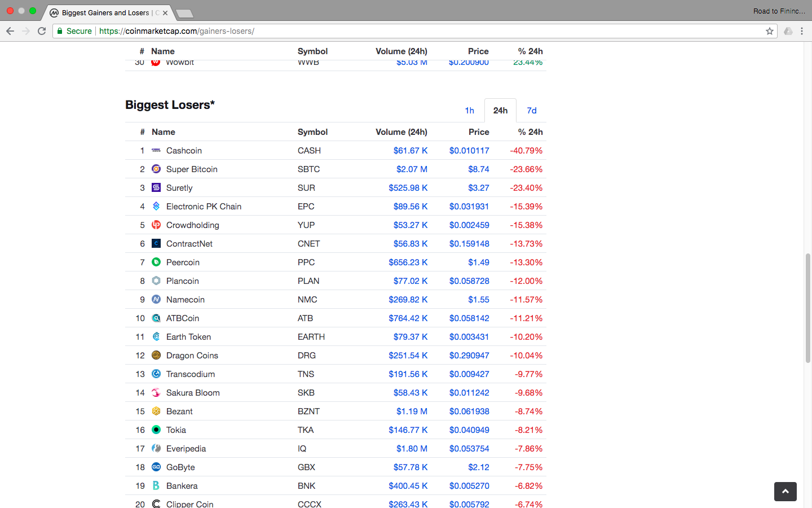Click Peercoin's $656.23 K volume link
The width and height of the screenshot is (812, 508).
click(x=408, y=262)
